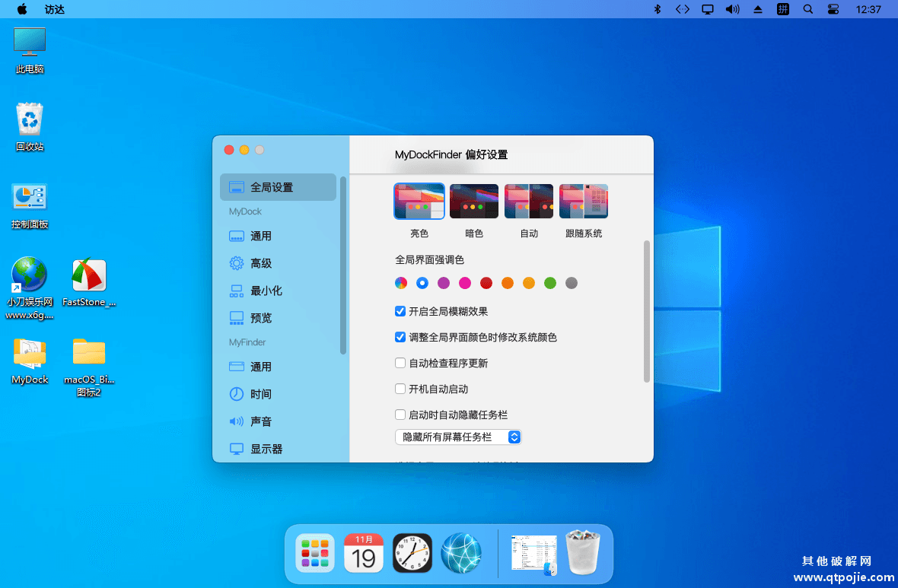
Task: Open the Calendar icon in dock
Action: pyautogui.click(x=364, y=553)
